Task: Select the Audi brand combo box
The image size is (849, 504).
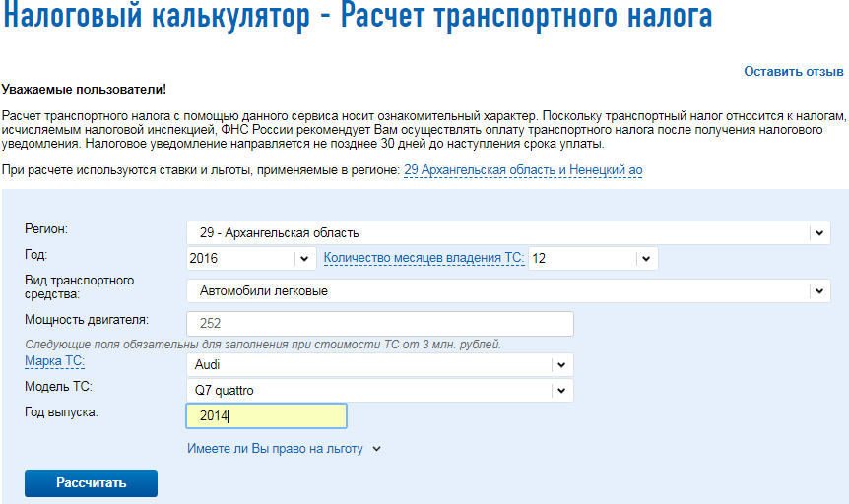Action: 379,365
